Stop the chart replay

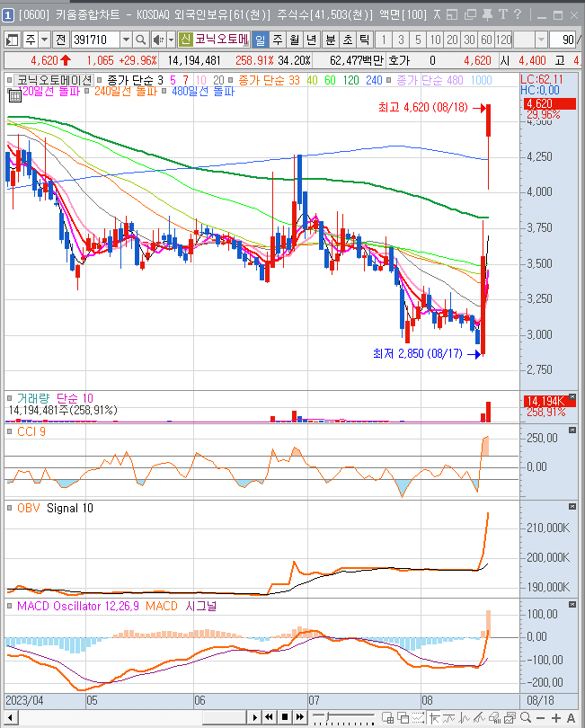(x=285, y=717)
